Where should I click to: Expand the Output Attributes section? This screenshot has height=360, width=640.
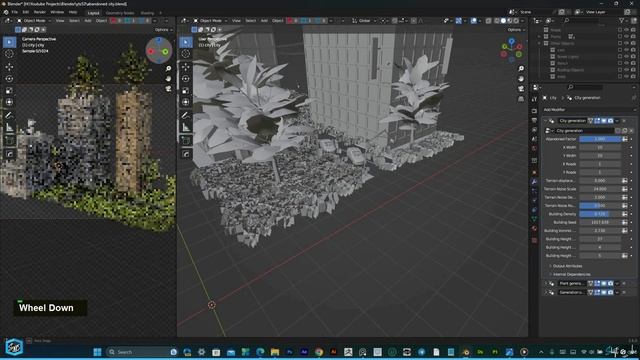567,266
